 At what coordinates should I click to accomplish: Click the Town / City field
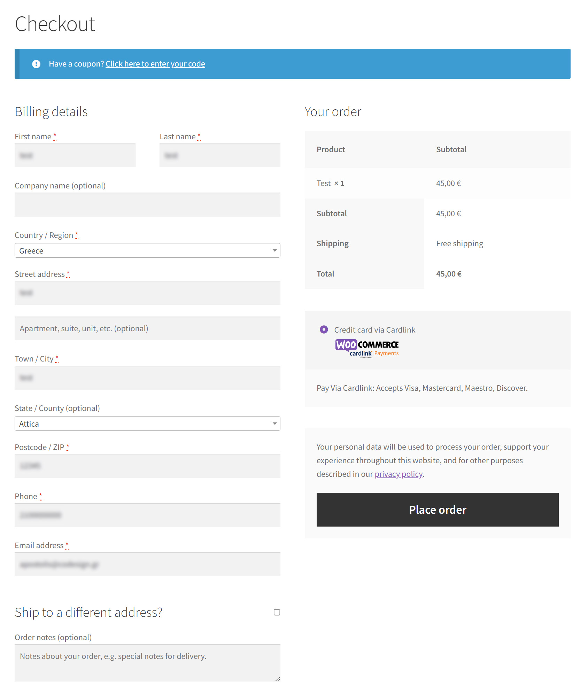[x=147, y=378]
